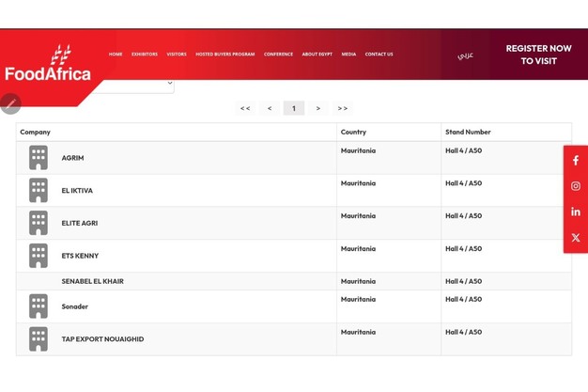
Task: Go to the next page arrow
Action: click(x=318, y=108)
